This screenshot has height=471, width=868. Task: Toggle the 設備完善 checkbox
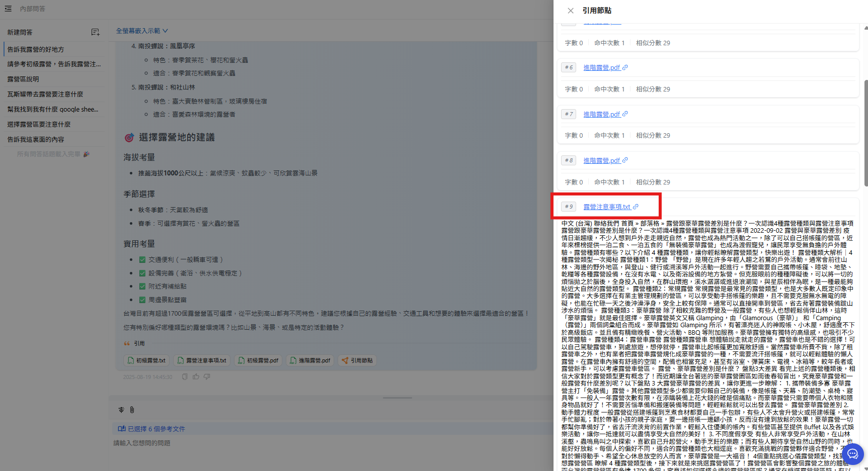[142, 273]
